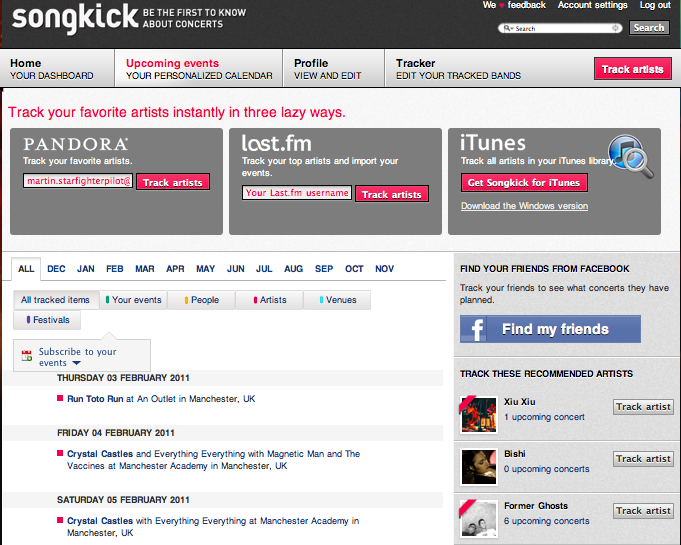Screen dimensions: 681x545
Task: Select the MAY month tab
Action: [205, 269]
